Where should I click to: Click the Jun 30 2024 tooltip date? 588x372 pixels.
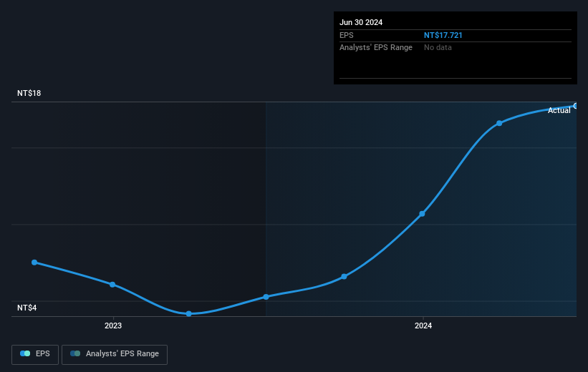[361, 22]
